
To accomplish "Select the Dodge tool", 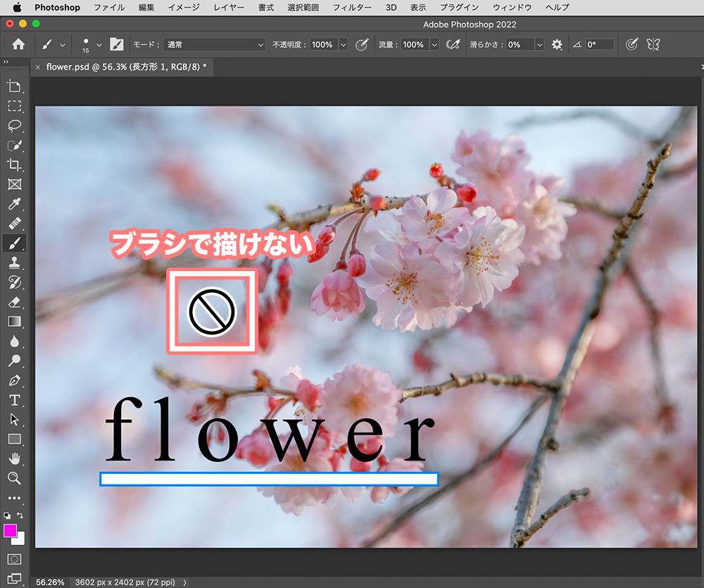I will [14, 361].
